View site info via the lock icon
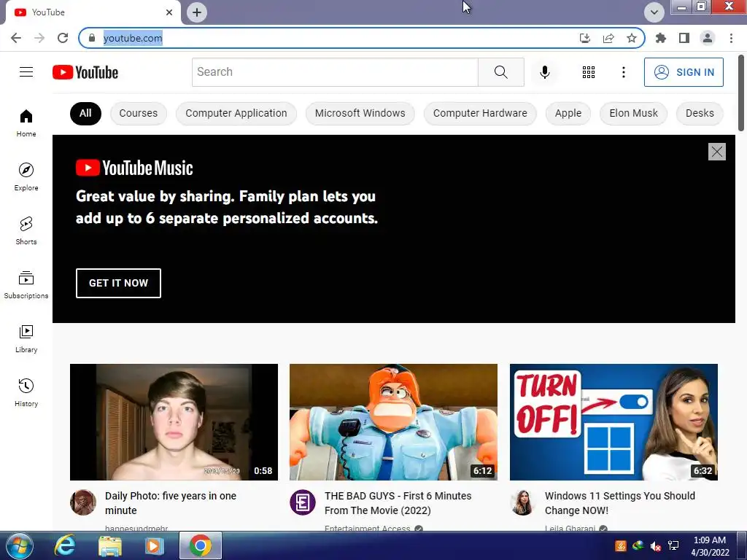This screenshot has height=560, width=747. coord(92,38)
